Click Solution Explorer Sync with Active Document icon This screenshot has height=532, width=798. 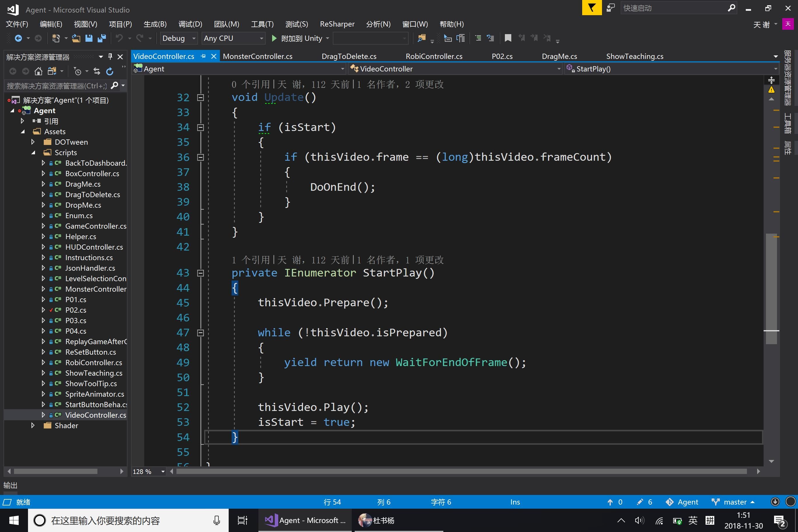[97, 71]
